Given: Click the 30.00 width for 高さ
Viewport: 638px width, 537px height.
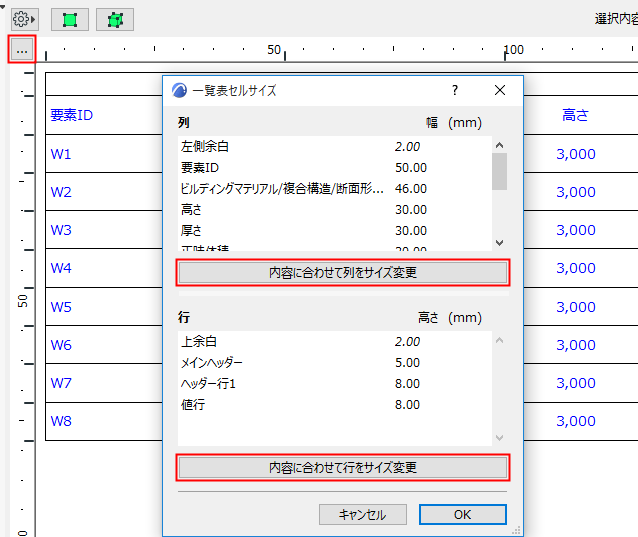Looking at the screenshot, I should (411, 210).
